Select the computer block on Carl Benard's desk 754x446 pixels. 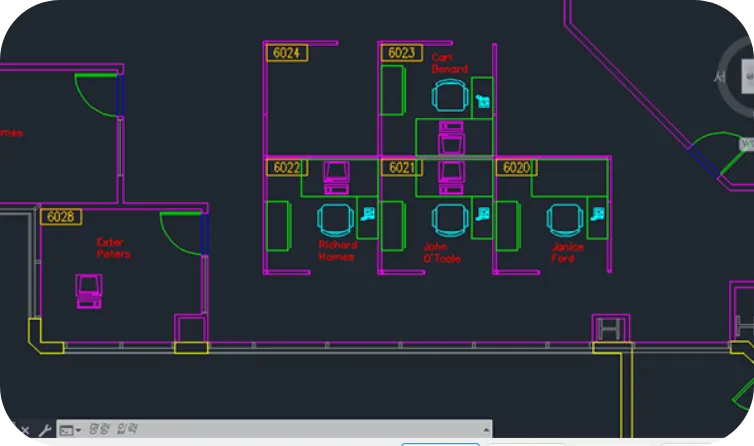[x=451, y=138]
